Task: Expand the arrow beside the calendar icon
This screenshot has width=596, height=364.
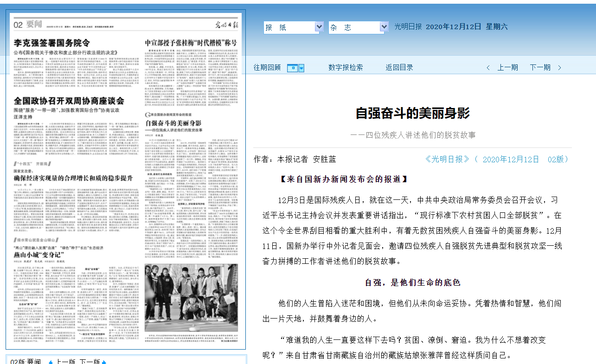Action: 301,68
